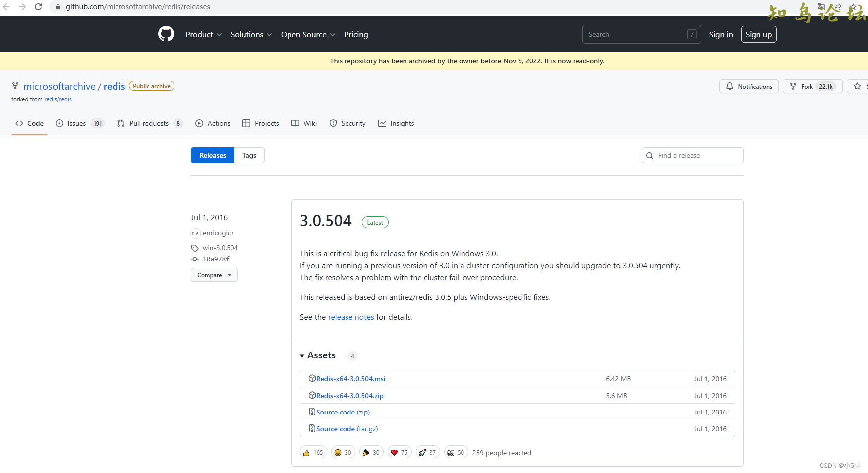Click the slash shortcut key in Search
Image resolution: width=868 pixels, height=473 pixels.
coord(692,34)
